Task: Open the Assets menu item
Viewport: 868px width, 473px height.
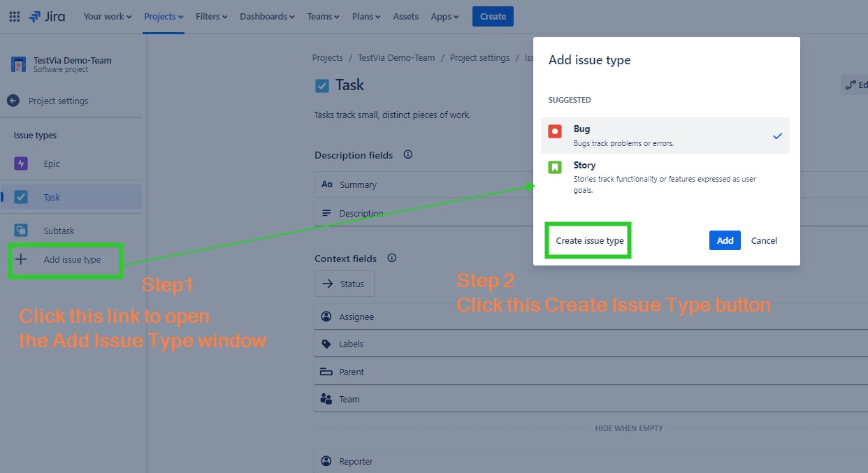Action: click(406, 17)
